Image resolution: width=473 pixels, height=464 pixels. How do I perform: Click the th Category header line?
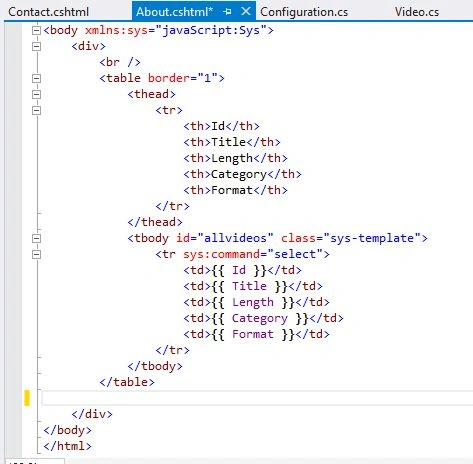pyautogui.click(x=242, y=174)
